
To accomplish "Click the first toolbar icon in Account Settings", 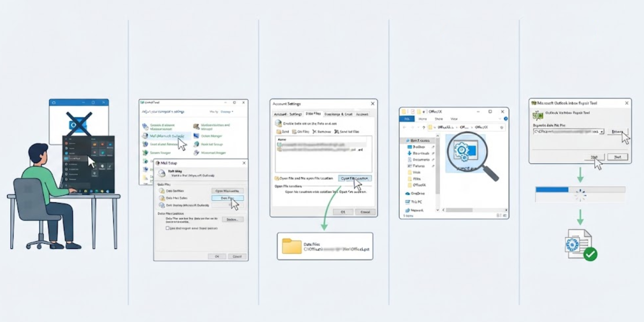I will (279, 131).
